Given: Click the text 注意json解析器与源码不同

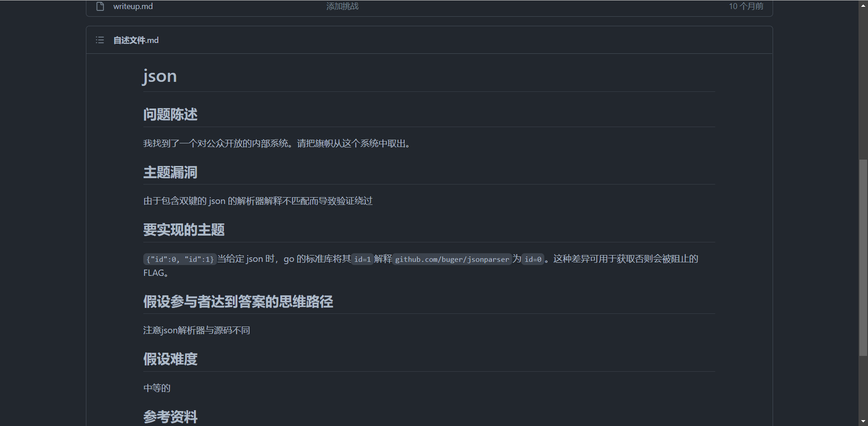Looking at the screenshot, I should point(197,330).
